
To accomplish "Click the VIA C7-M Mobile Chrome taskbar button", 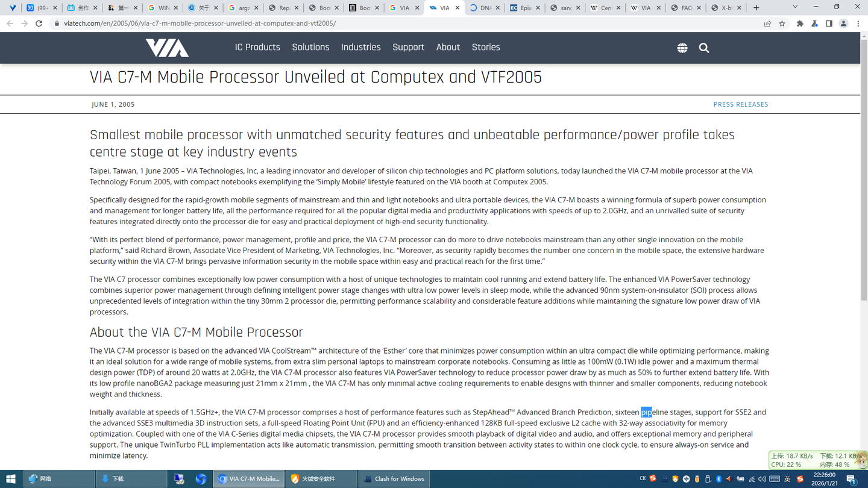I will pyautogui.click(x=249, y=479).
